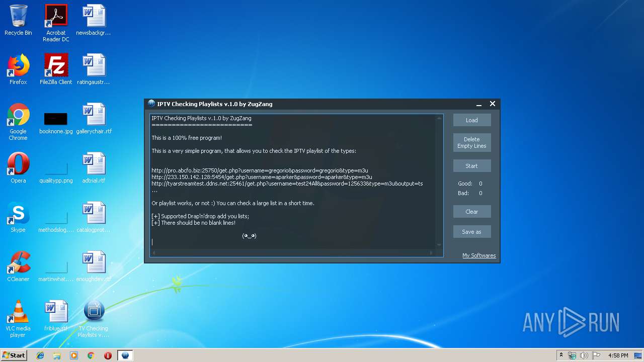Screen dimensions: 644x362
Task: Show hidden system tray icons
Action: [x=561, y=355]
